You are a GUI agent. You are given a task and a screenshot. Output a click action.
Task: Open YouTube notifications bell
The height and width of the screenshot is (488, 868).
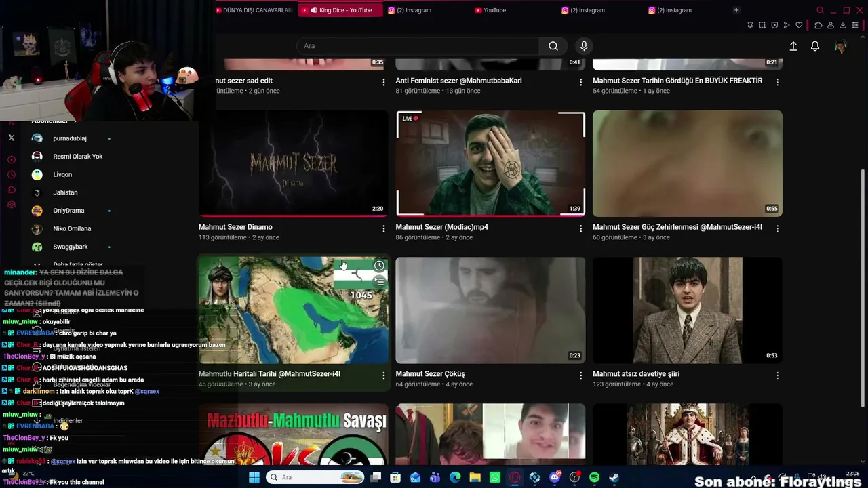pyautogui.click(x=815, y=46)
